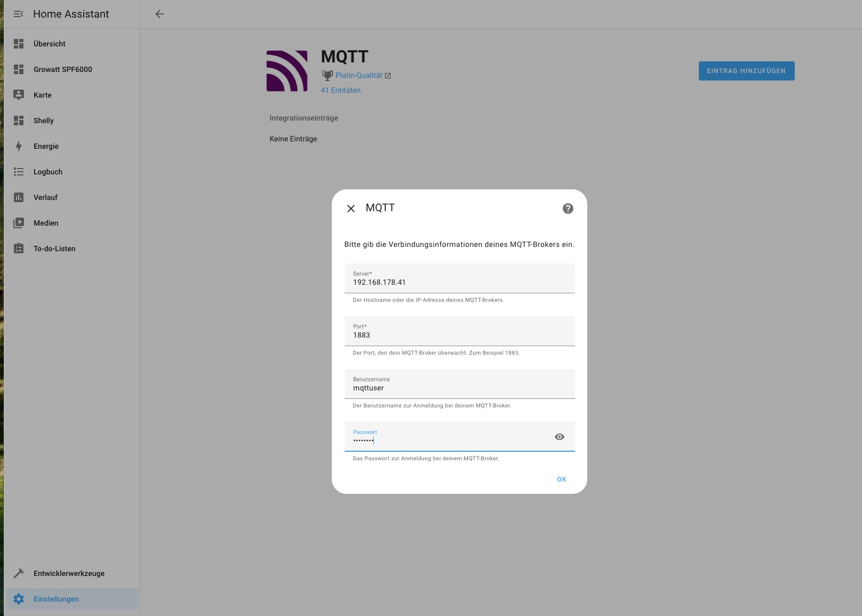Open the Verlauf menu entry
This screenshot has width=862, height=616.
point(71,197)
